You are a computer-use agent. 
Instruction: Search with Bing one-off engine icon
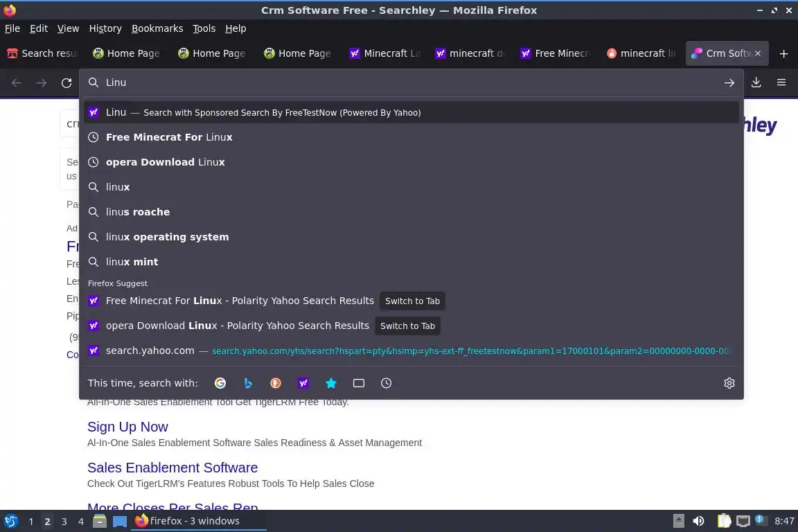coord(248,383)
